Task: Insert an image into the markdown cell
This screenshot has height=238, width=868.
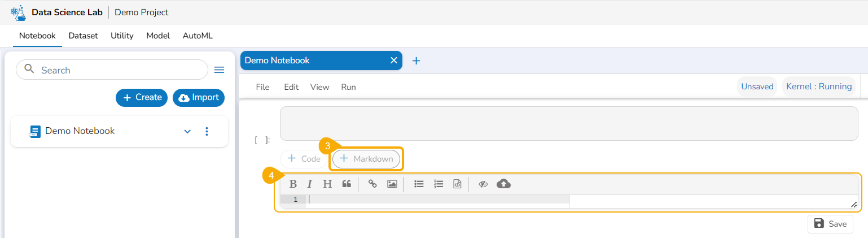Action: click(x=392, y=184)
